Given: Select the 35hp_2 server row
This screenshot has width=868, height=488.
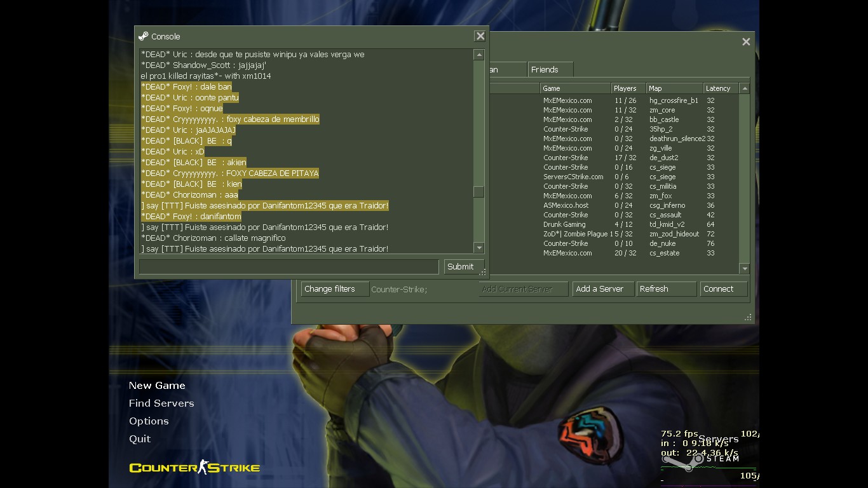Looking at the screenshot, I should (613, 129).
